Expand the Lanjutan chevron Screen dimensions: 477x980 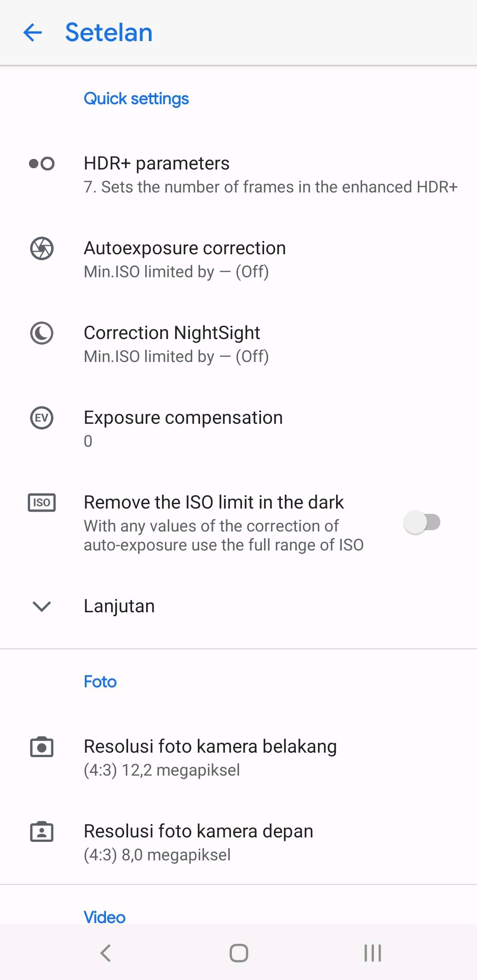[42, 606]
